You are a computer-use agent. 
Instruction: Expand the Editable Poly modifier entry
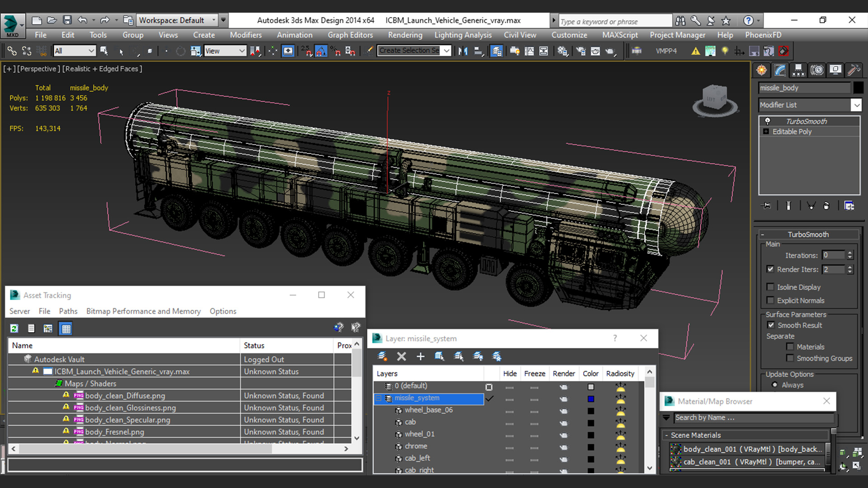[x=766, y=131]
